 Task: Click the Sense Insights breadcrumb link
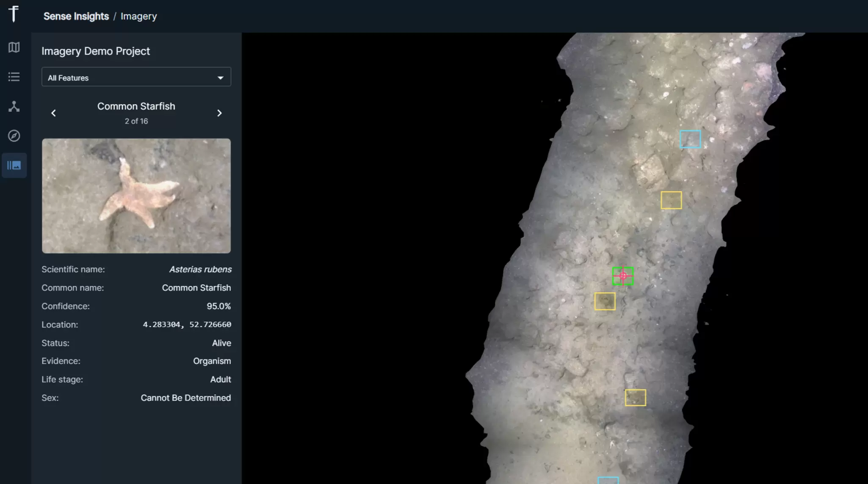[76, 16]
